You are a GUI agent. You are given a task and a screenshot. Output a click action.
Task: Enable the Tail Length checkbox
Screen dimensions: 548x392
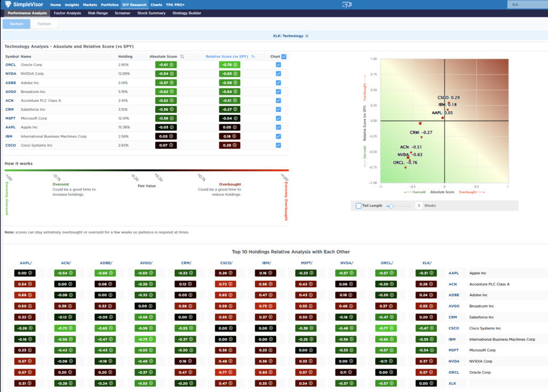(358, 205)
